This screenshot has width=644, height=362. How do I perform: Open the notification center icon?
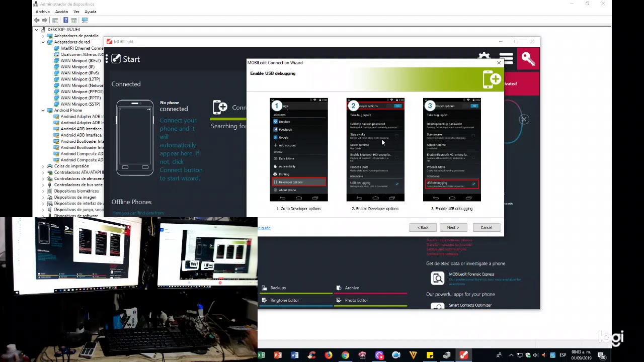602,356
